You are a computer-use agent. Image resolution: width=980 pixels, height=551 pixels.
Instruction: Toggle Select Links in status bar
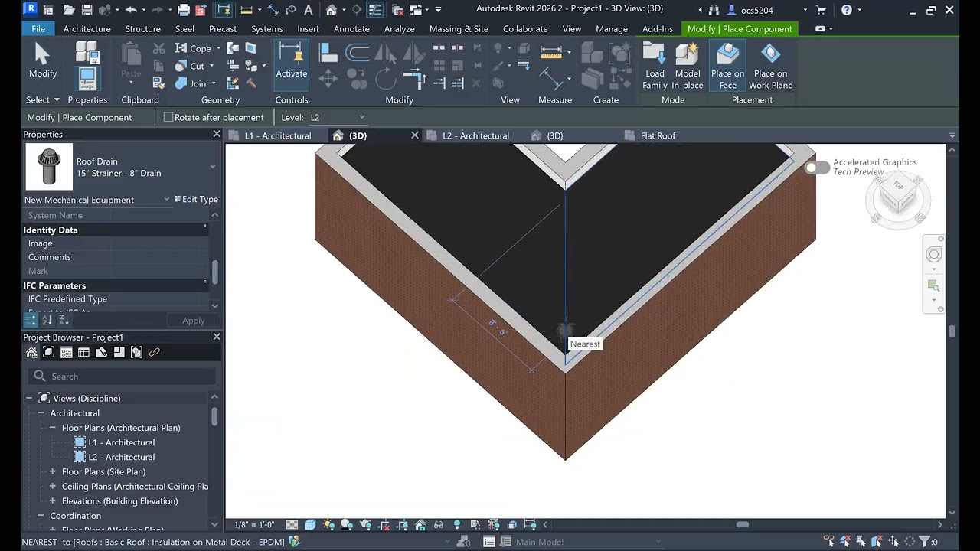pos(828,541)
